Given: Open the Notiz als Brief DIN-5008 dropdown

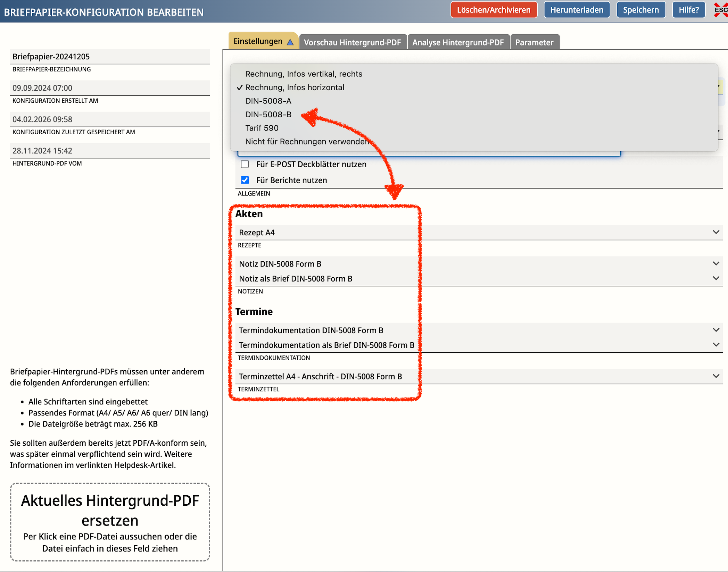Looking at the screenshot, I should [716, 278].
